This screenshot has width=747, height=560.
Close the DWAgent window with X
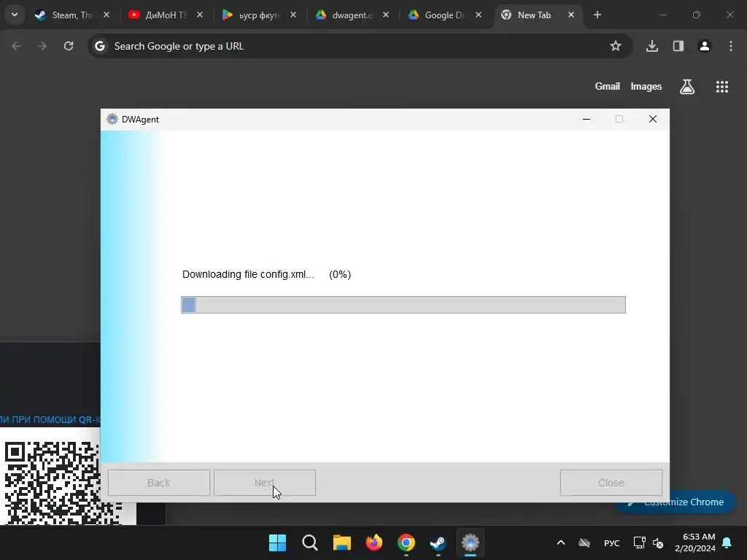click(653, 119)
